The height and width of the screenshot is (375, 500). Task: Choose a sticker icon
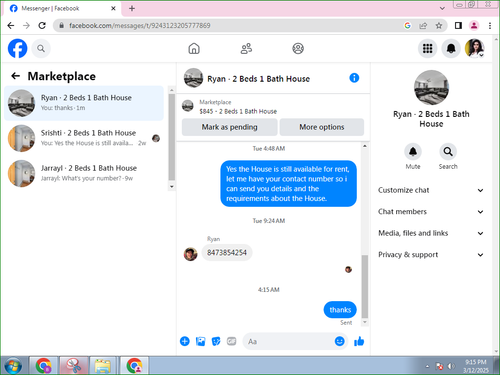216,341
